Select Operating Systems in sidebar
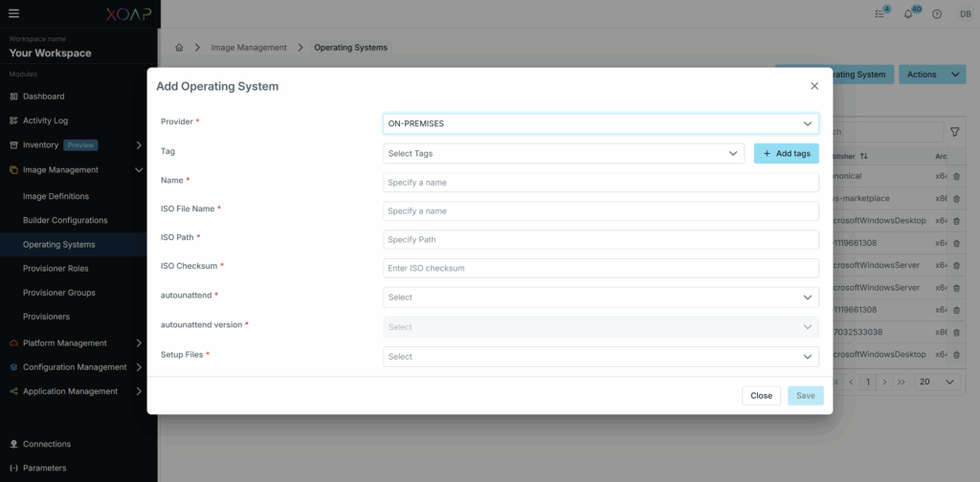The height and width of the screenshot is (482, 980). tap(58, 245)
